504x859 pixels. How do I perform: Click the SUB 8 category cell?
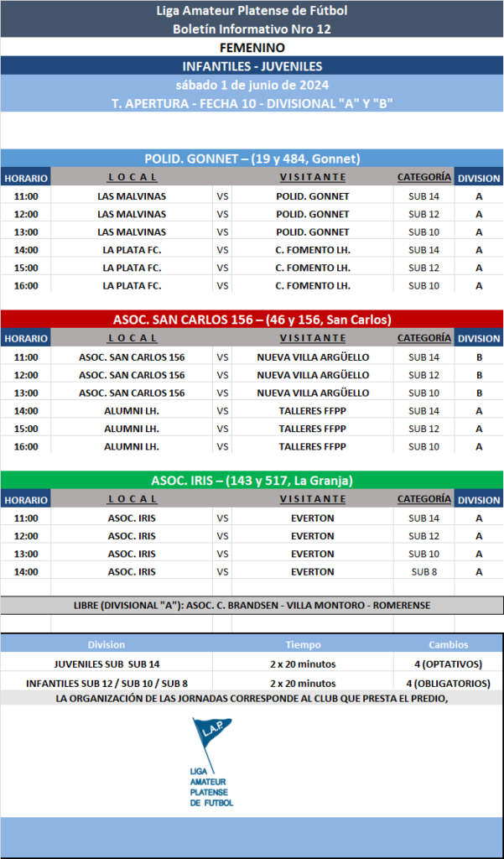pyautogui.click(x=423, y=571)
